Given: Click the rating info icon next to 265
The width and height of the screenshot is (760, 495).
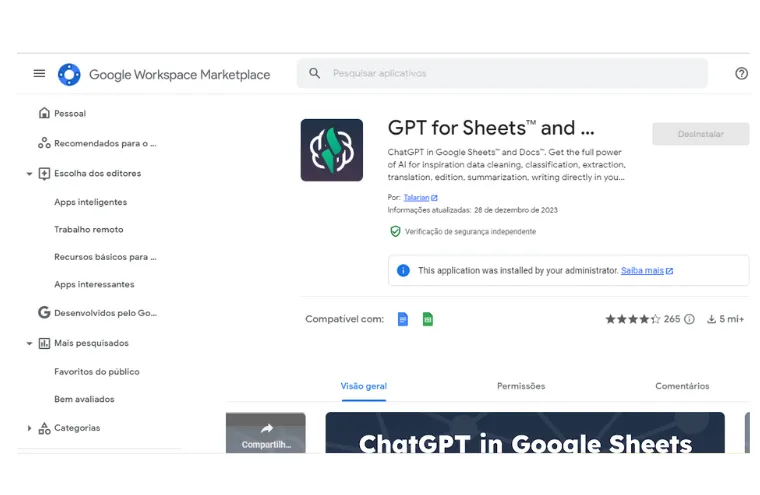Looking at the screenshot, I should 689,319.
